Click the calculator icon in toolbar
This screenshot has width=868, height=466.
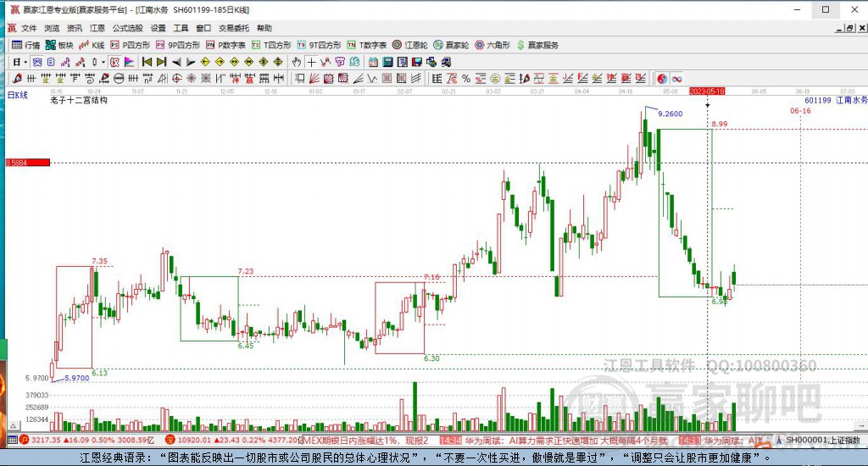[x=387, y=62]
